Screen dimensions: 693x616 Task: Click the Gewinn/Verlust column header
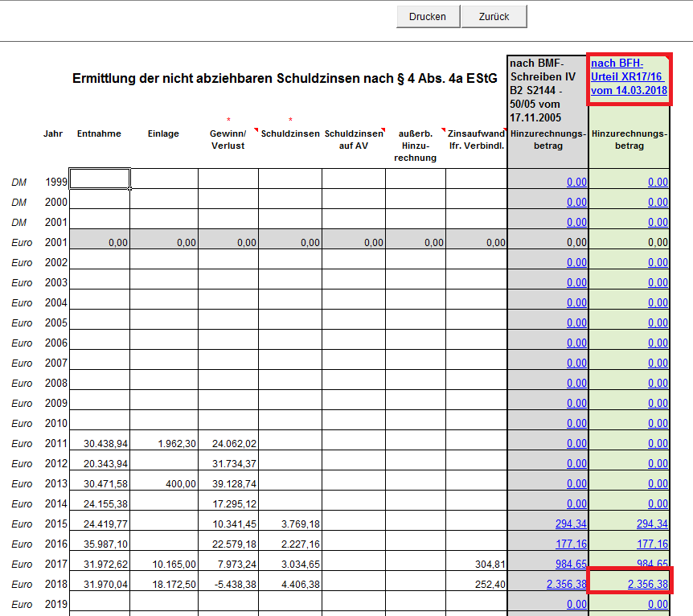point(228,139)
